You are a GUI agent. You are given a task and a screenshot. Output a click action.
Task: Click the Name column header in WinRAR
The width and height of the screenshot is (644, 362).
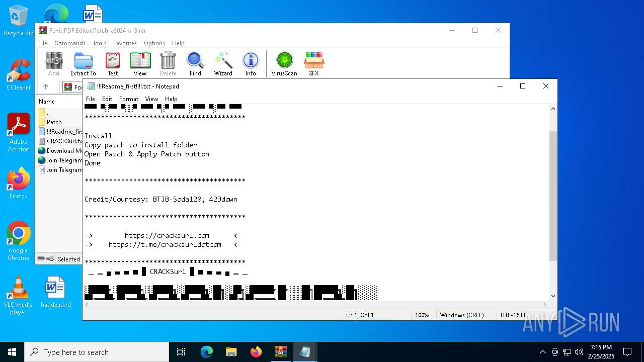point(47,101)
